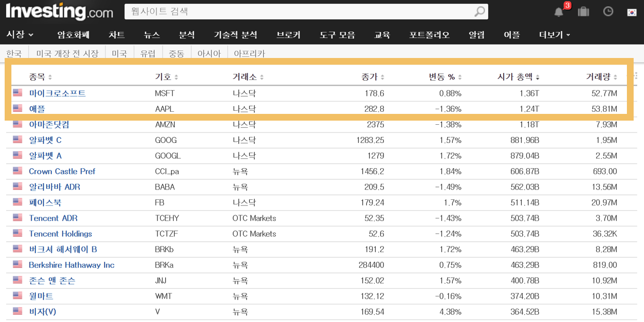This screenshot has height=322, width=644.
Task: Open the 페이스북 stock link
Action: [x=45, y=202]
